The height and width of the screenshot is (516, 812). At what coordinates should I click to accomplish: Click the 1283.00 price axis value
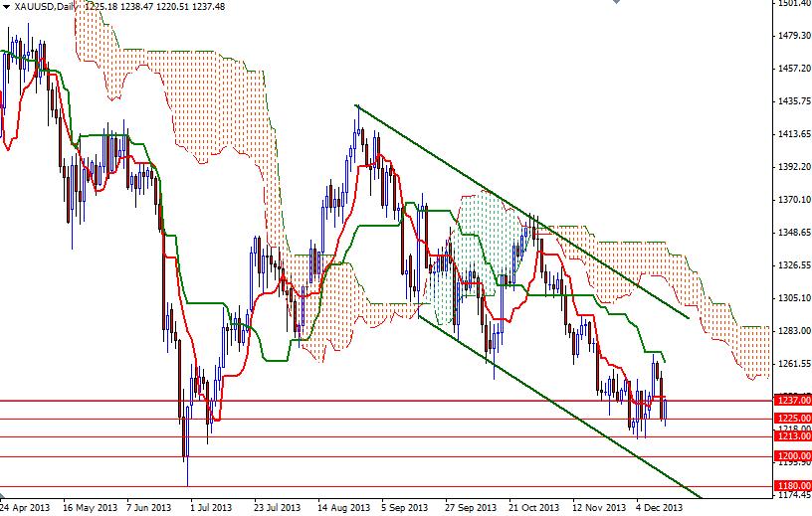(x=794, y=331)
